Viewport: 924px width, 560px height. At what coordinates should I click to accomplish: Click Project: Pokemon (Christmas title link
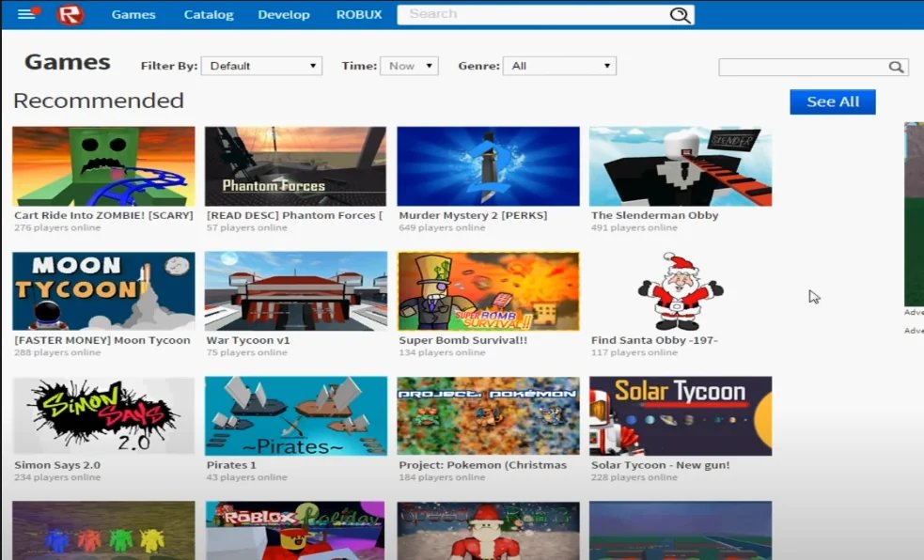[482, 465]
